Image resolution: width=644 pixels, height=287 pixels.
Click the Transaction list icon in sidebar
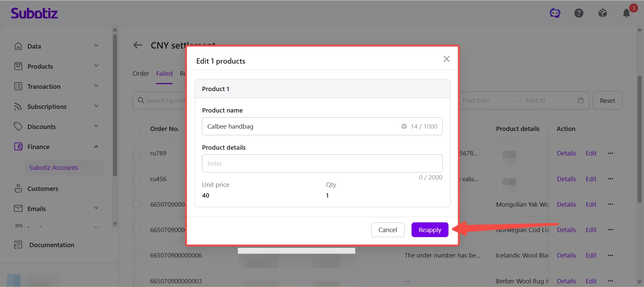[18, 86]
